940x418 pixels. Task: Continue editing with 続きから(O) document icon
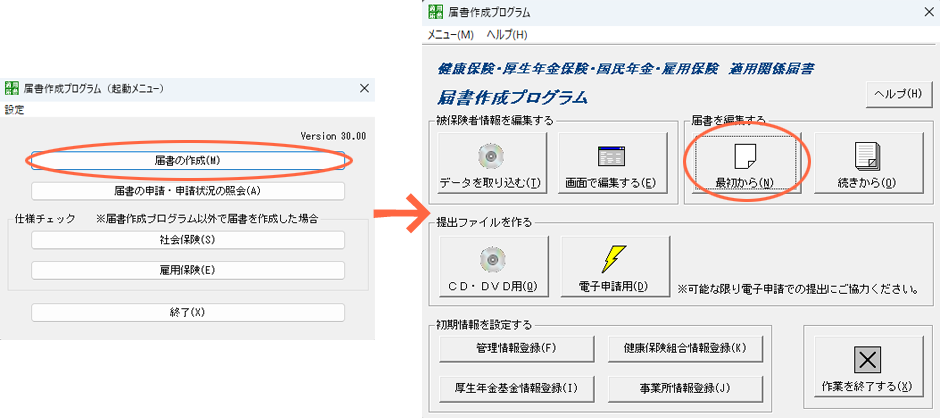(867, 157)
